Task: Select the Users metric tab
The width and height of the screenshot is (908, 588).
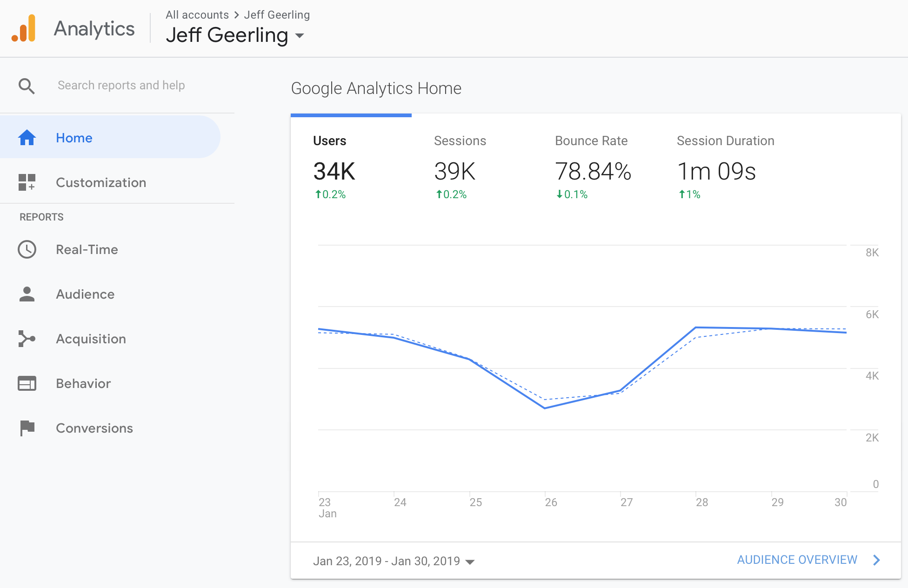Action: point(329,141)
